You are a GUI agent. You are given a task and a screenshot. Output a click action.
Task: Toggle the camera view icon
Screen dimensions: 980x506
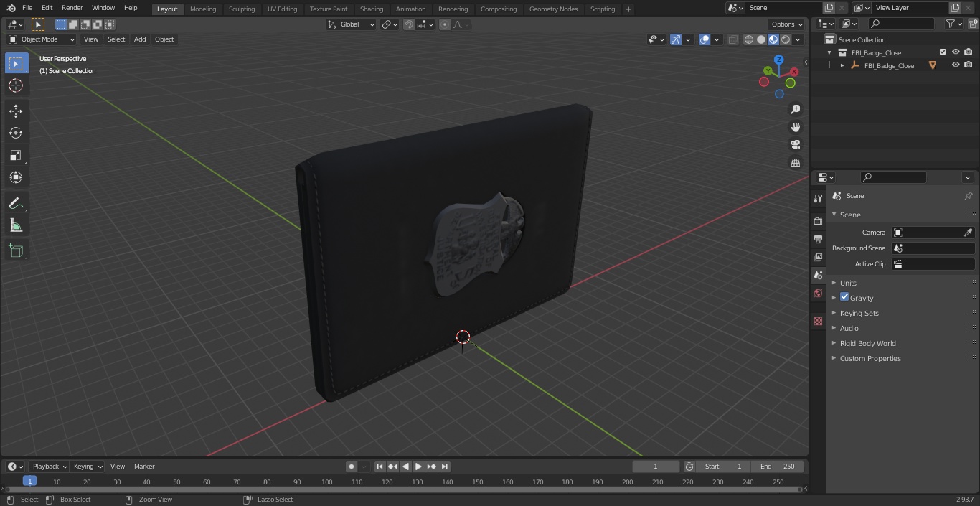click(x=796, y=144)
